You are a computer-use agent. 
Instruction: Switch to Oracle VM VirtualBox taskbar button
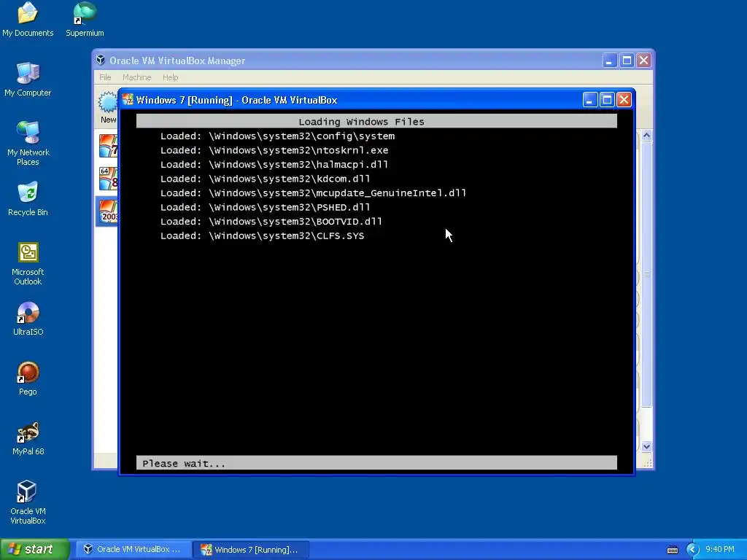pos(134,549)
